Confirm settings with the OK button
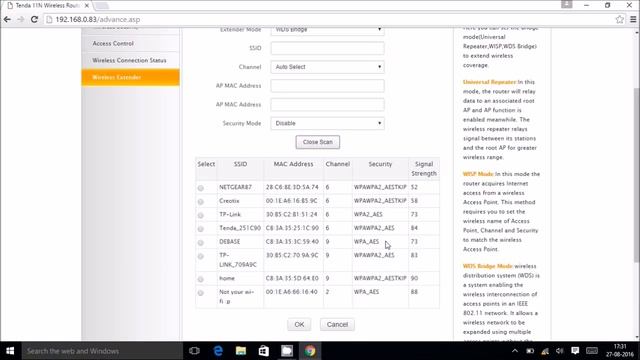 (x=299, y=324)
